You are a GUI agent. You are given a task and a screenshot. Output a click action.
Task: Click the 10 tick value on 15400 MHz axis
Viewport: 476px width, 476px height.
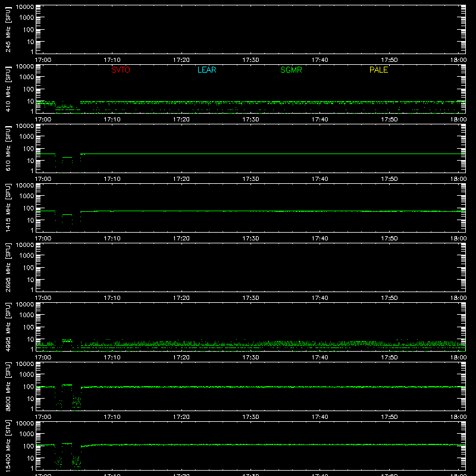[x=30, y=458]
